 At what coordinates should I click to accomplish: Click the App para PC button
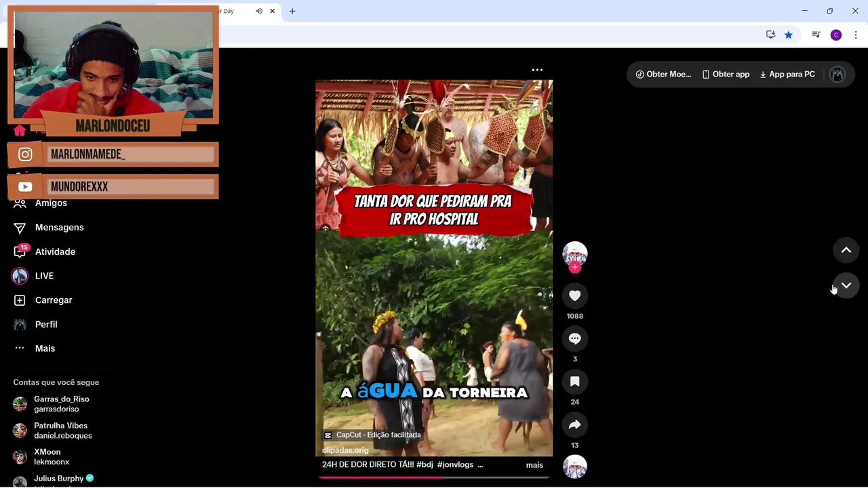point(787,75)
